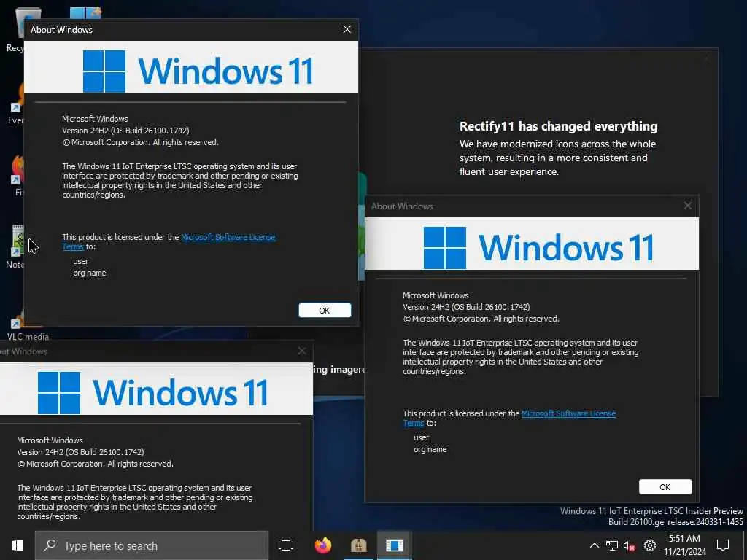Click the Rectify11 has changed everything heading
The height and width of the screenshot is (560, 747).
[x=558, y=126]
